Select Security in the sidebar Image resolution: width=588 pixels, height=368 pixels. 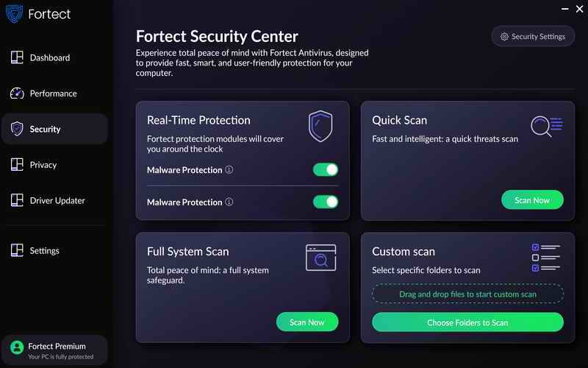click(45, 130)
